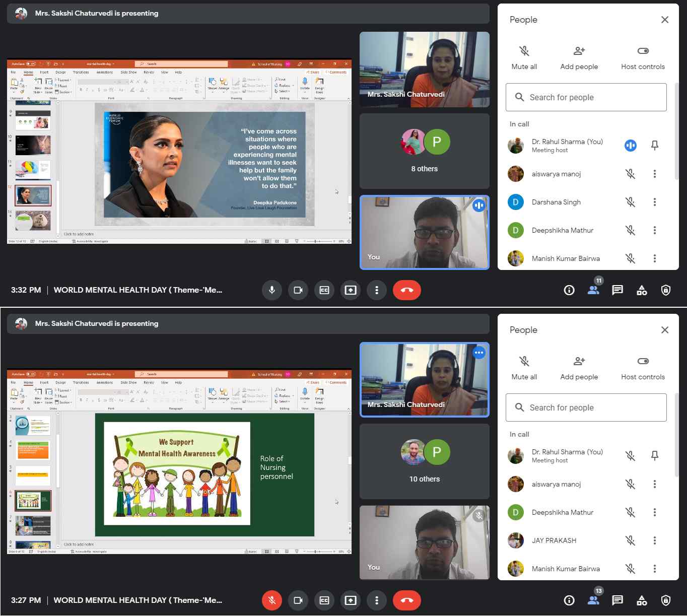Mute the gray microphone in 3:32 PM meeting
This screenshot has height=616, width=687.
[x=271, y=290]
